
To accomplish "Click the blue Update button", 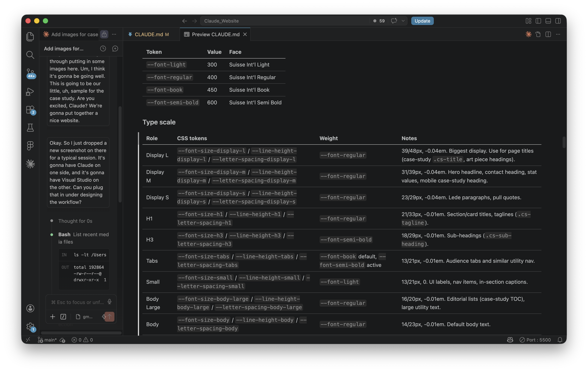I will tap(422, 21).
